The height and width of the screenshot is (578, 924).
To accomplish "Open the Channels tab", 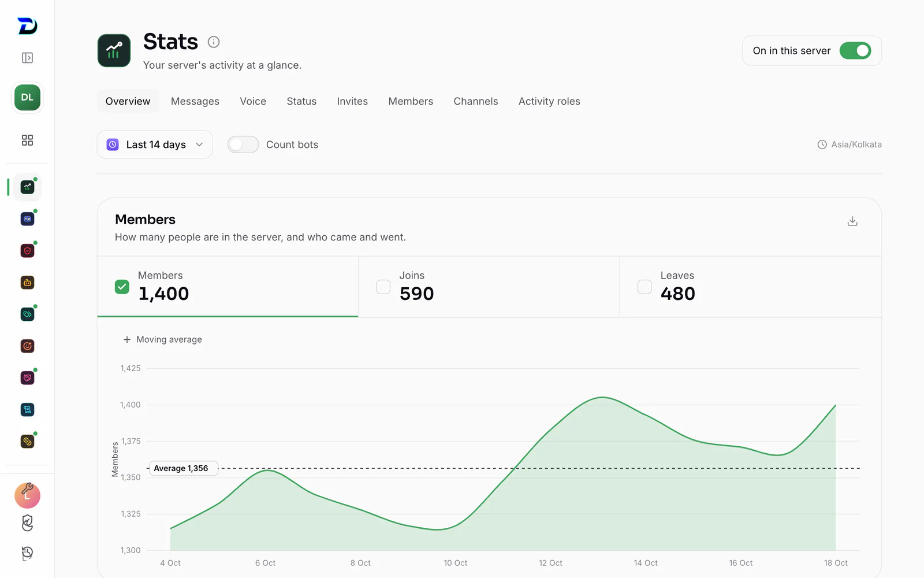I will click(x=476, y=101).
